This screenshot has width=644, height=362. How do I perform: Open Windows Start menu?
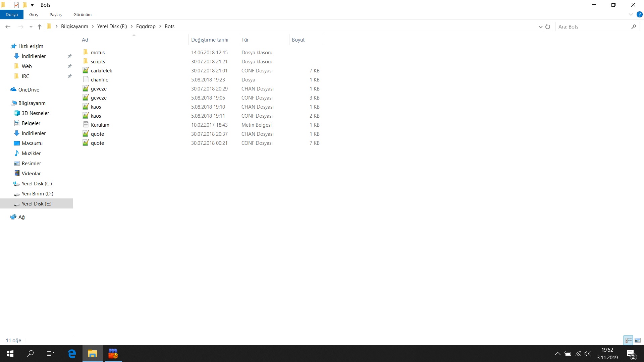(x=10, y=354)
